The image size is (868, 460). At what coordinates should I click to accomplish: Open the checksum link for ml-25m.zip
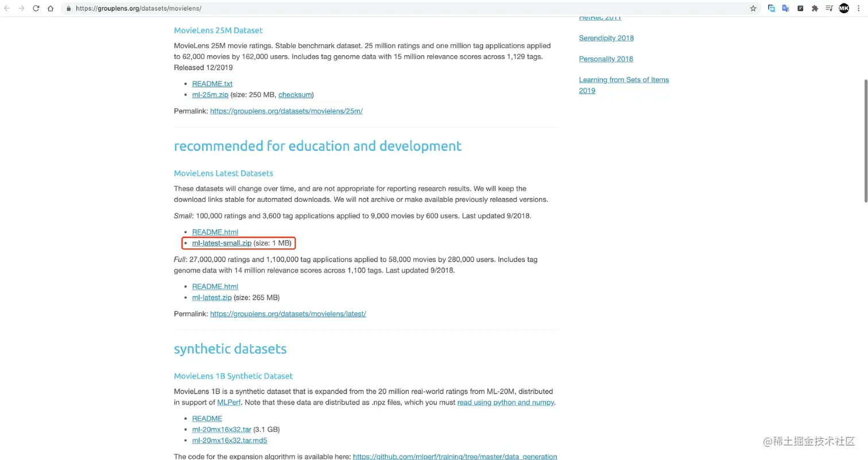pyautogui.click(x=294, y=95)
